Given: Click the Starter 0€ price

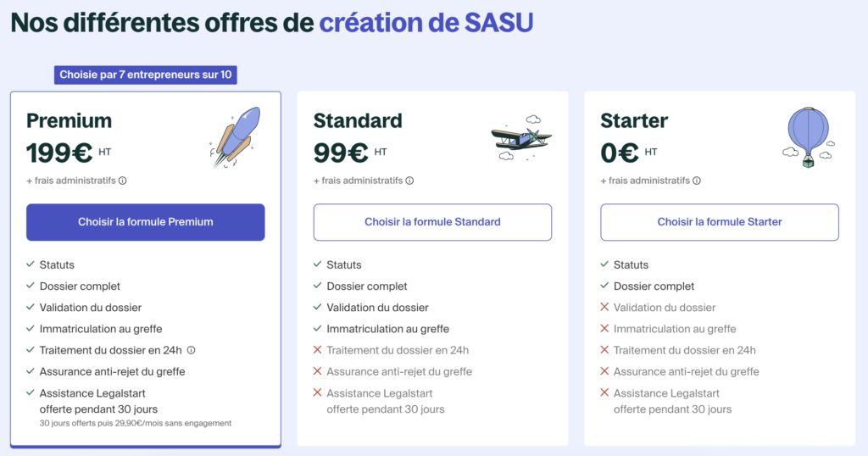Looking at the screenshot, I should pyautogui.click(x=620, y=153).
